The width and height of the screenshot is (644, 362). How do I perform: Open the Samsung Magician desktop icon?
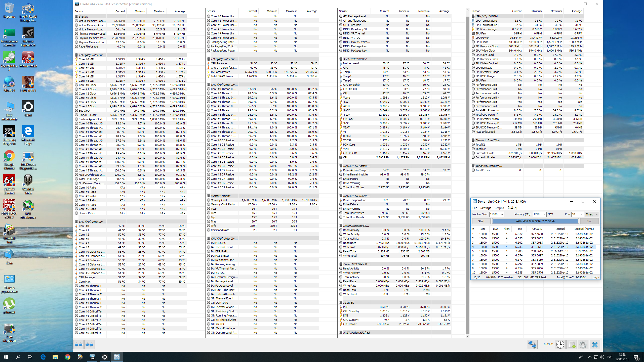click(9, 135)
